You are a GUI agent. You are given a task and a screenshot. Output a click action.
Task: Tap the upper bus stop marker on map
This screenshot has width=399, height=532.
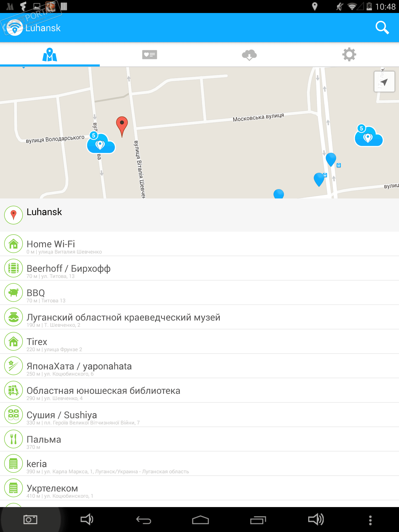(x=339, y=165)
